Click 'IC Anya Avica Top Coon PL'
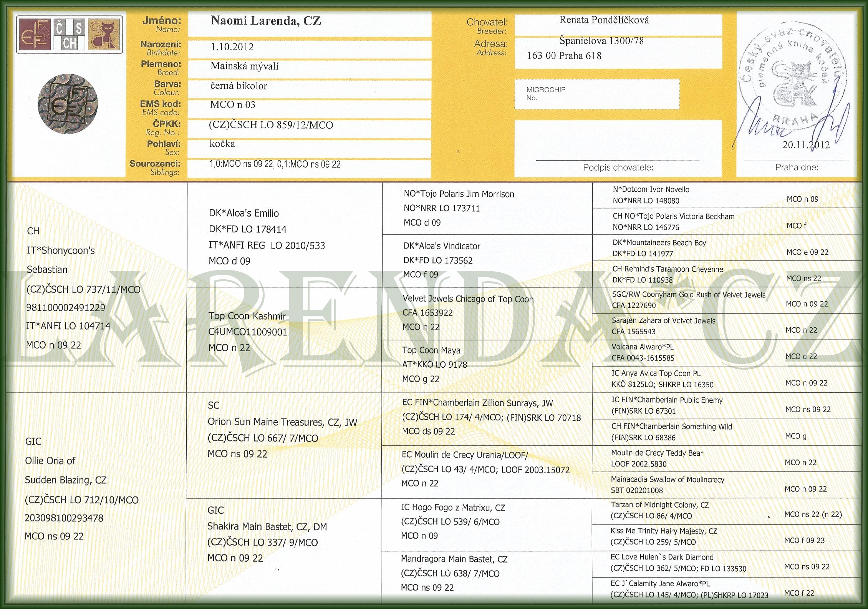This screenshot has height=609, width=868. [656, 373]
